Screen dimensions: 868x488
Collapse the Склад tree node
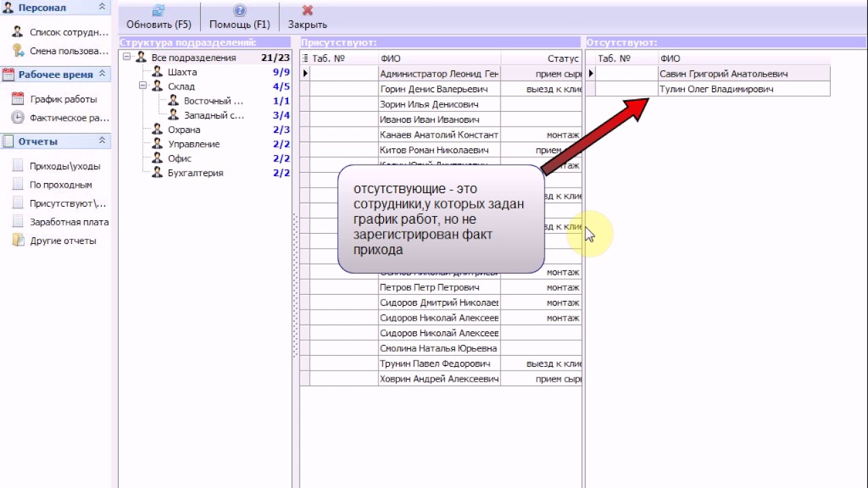point(143,86)
